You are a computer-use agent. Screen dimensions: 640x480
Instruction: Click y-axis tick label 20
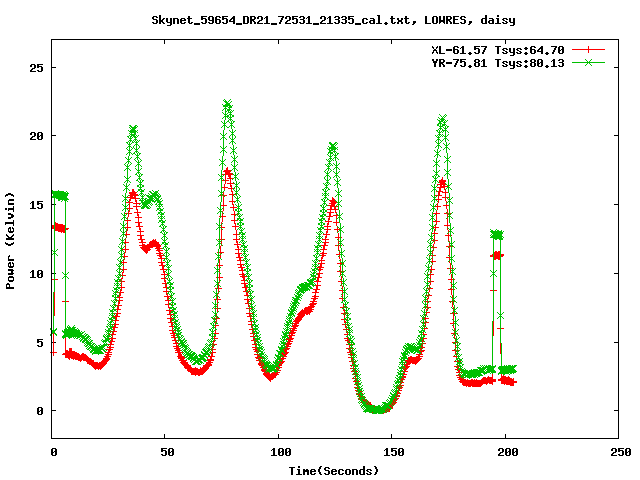[x=36, y=136]
